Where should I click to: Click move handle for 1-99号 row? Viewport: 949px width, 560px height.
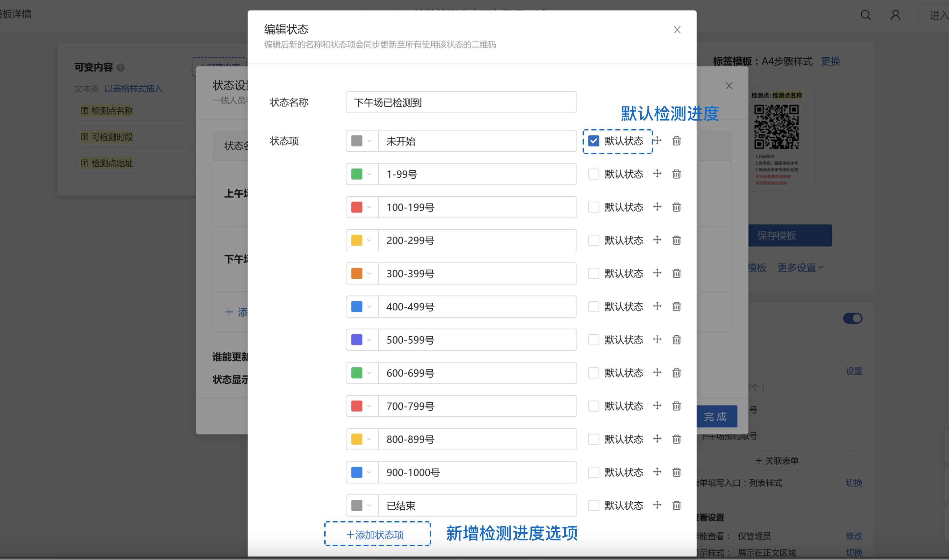coord(657,174)
